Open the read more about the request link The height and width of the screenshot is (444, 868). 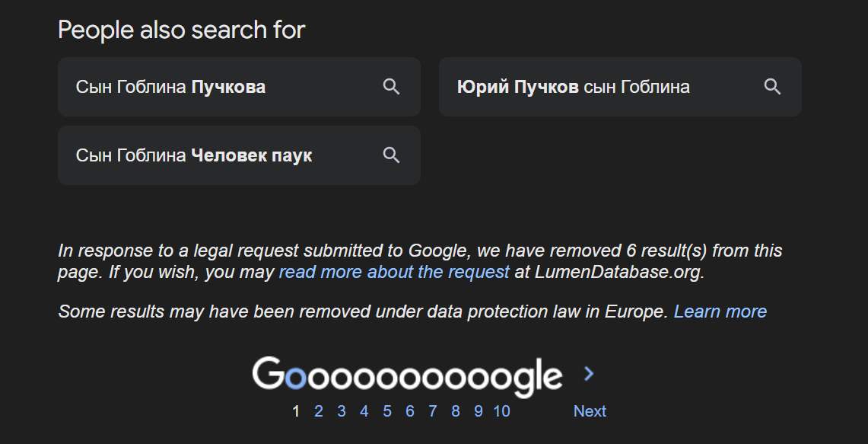pyautogui.click(x=394, y=272)
